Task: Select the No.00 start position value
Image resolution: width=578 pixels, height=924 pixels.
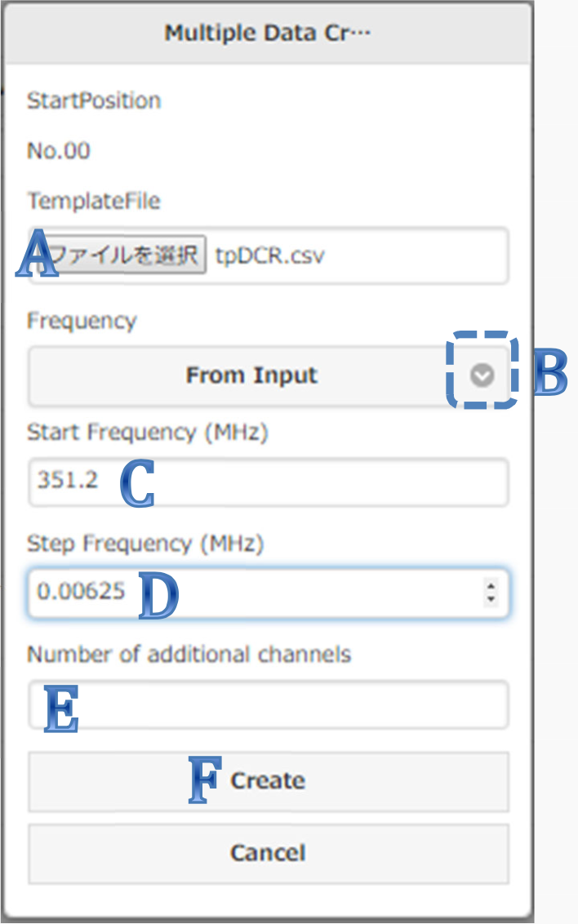Action: (x=59, y=151)
